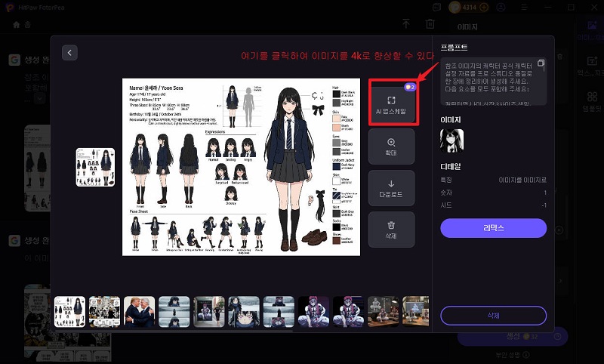The height and width of the screenshot is (364, 604).
Task: Select the small character sheet thumbnail beside the preview
Action: click(95, 167)
